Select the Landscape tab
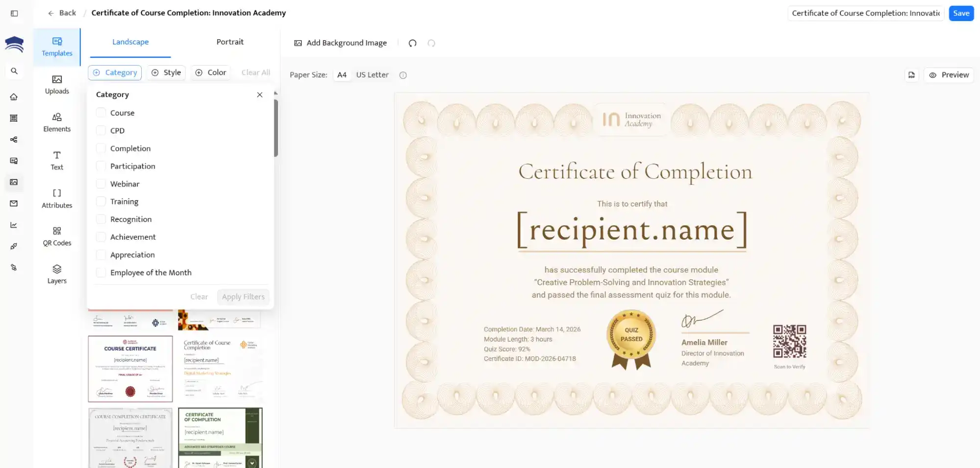Screen dimensions: 980x468 click(130, 42)
